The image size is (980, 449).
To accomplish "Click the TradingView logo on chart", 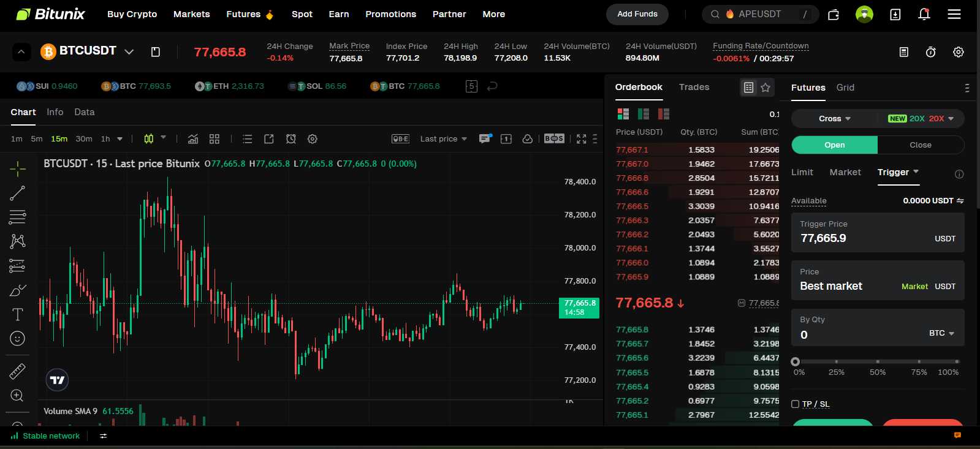I will [x=57, y=380].
